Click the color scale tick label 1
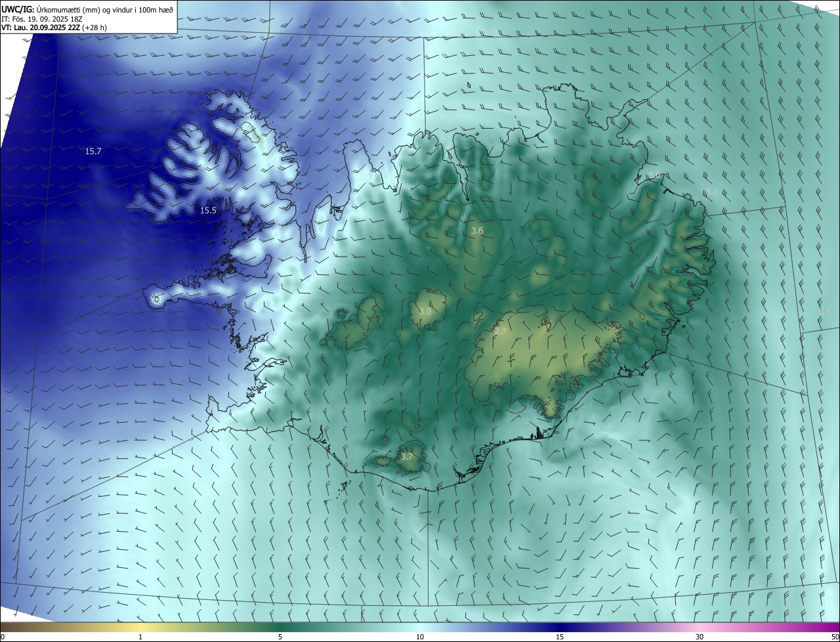The height and width of the screenshot is (642, 840). [x=140, y=637]
